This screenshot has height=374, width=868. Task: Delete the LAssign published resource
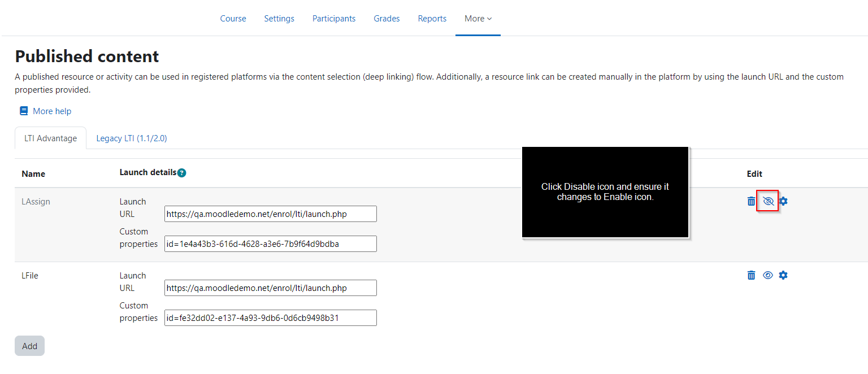[x=751, y=201]
